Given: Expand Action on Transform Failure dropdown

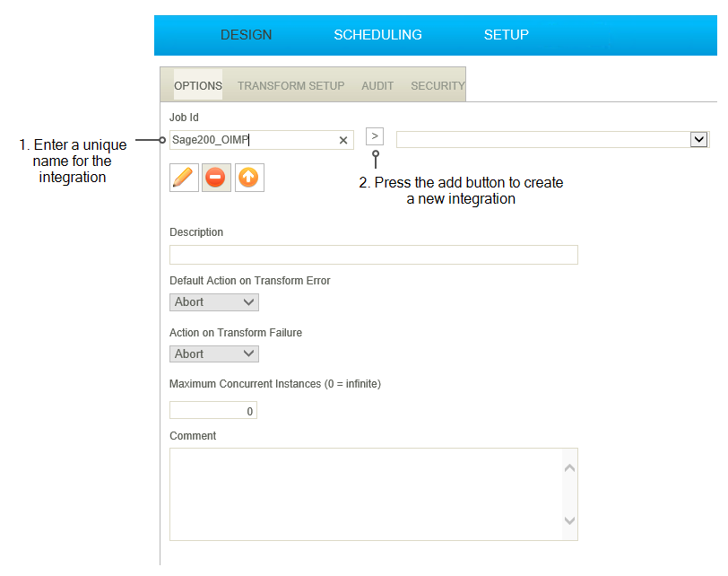Looking at the screenshot, I should point(214,354).
